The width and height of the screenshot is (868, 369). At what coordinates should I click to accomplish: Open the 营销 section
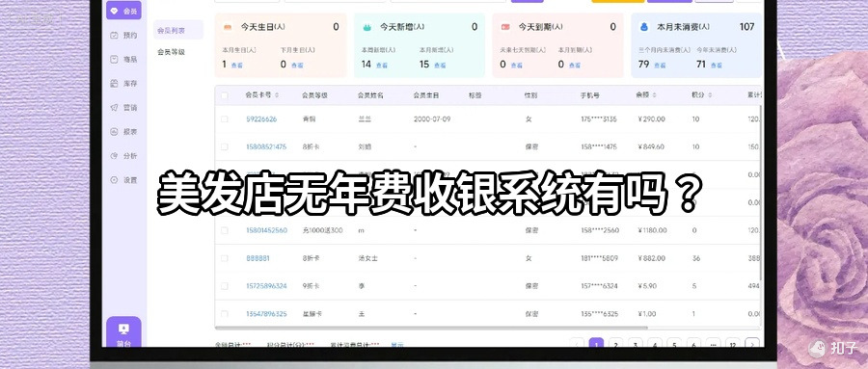pyautogui.click(x=123, y=107)
